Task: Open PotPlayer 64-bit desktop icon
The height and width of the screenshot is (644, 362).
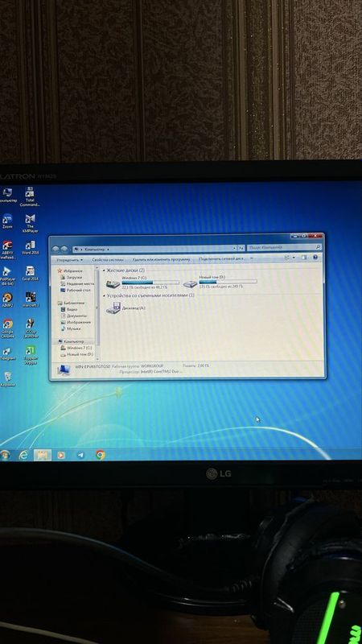Action: coord(7,275)
